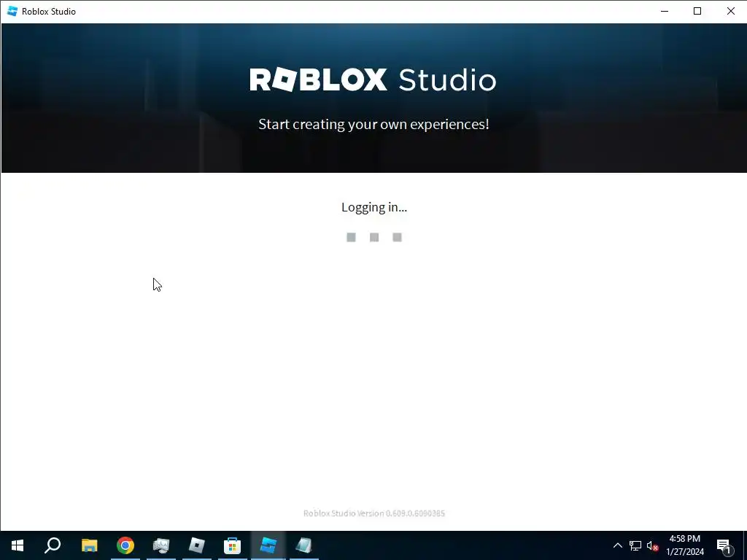The width and height of the screenshot is (747, 560).
Task: Open taskbar Search magnifier
Action: click(x=53, y=545)
